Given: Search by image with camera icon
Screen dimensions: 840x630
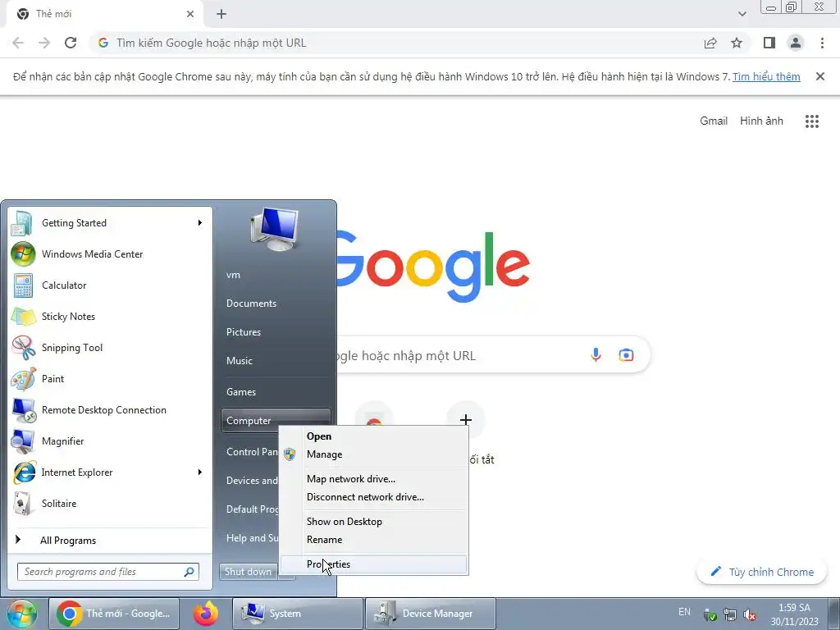Looking at the screenshot, I should (626, 354).
